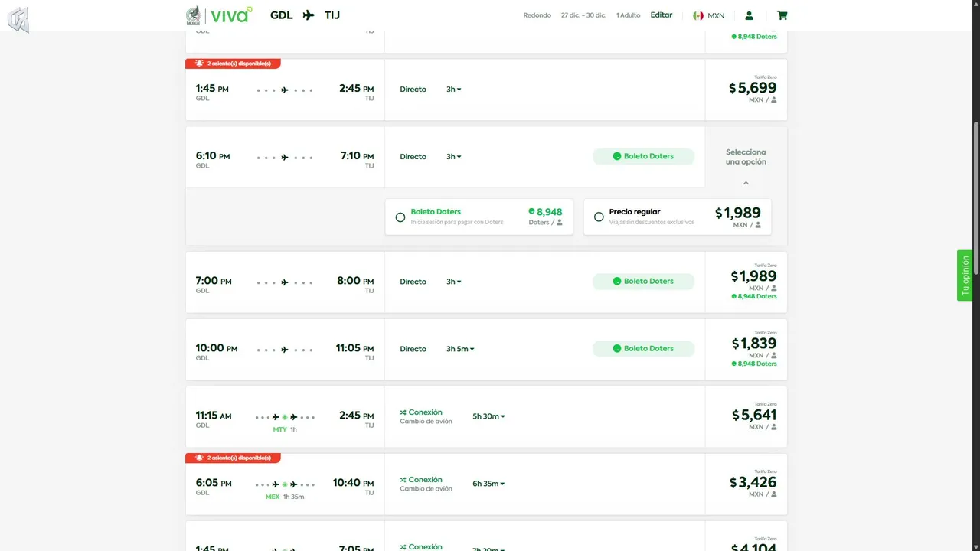Click the 'Cambio de avión' text under the 11:15 AM flight
980x551 pixels.
426,422
